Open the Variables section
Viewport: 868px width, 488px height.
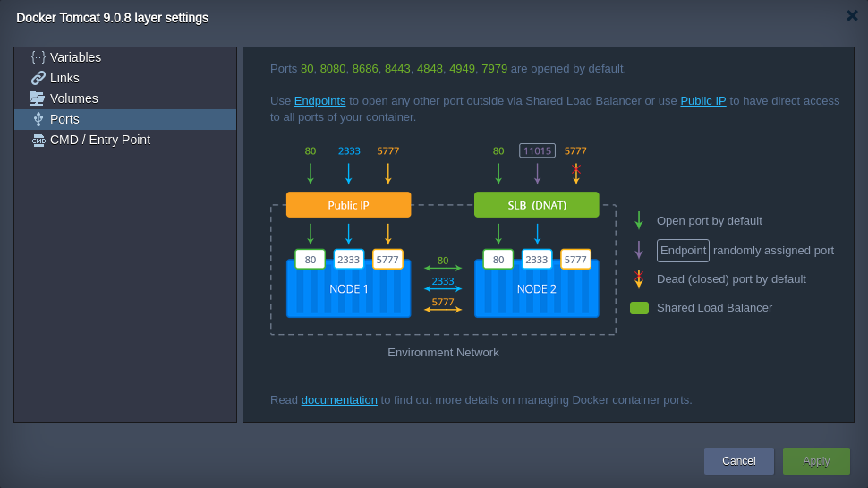[x=125, y=57]
